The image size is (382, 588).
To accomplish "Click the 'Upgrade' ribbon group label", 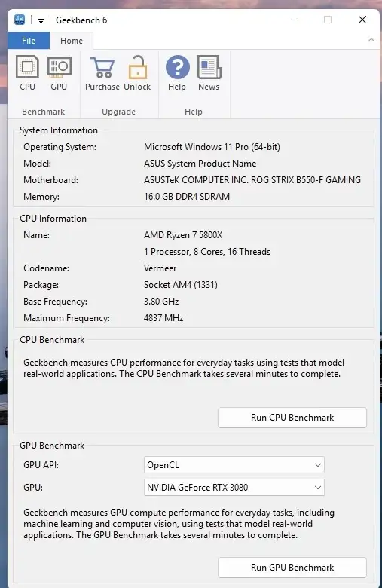I will tap(118, 112).
